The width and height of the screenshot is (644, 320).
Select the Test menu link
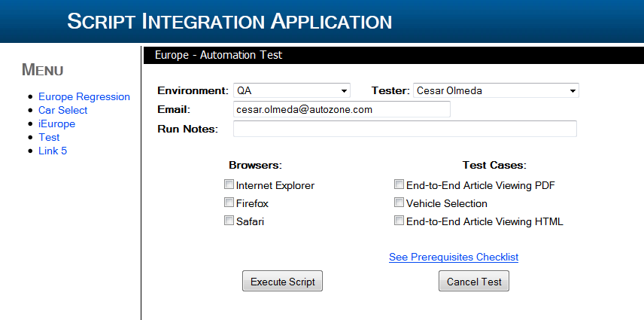click(x=49, y=137)
